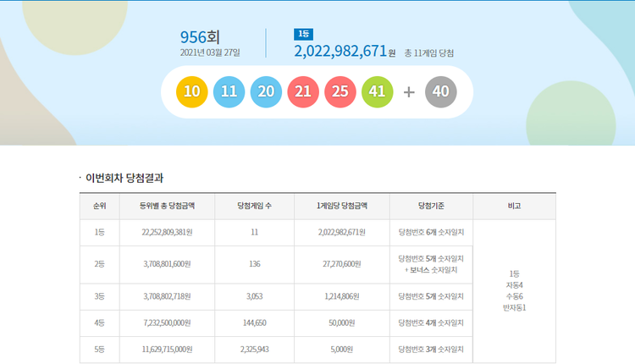This screenshot has height=364, width=635.
Task: Click winner count 144,650
Action: pyautogui.click(x=254, y=323)
